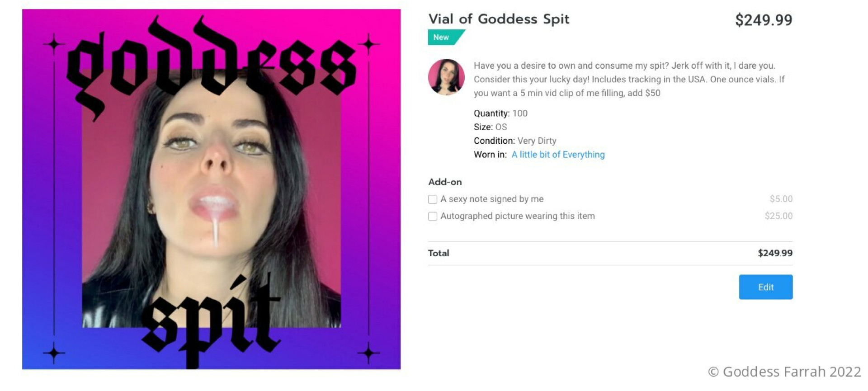Click the product description paragraph
The width and height of the screenshot is (868, 391).
pyautogui.click(x=629, y=79)
